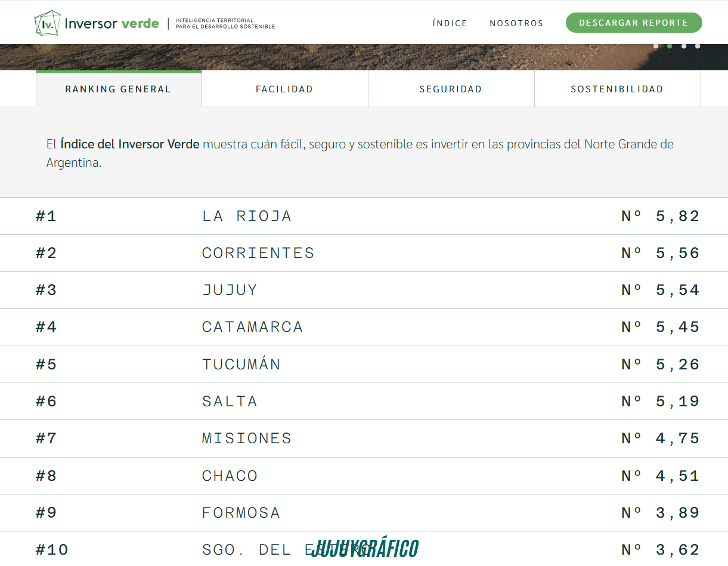728x566 pixels.
Task: Click the score Nº 5,45
Action: [661, 326]
